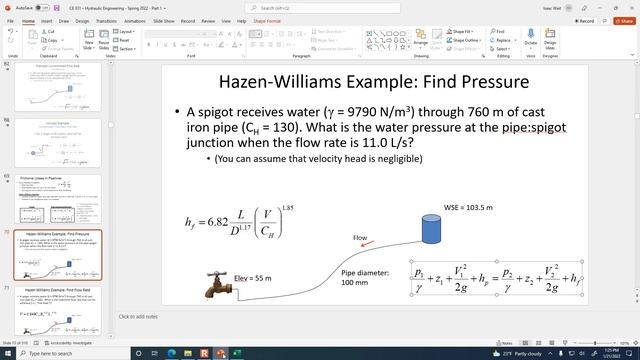Open the File menu

(10, 21)
